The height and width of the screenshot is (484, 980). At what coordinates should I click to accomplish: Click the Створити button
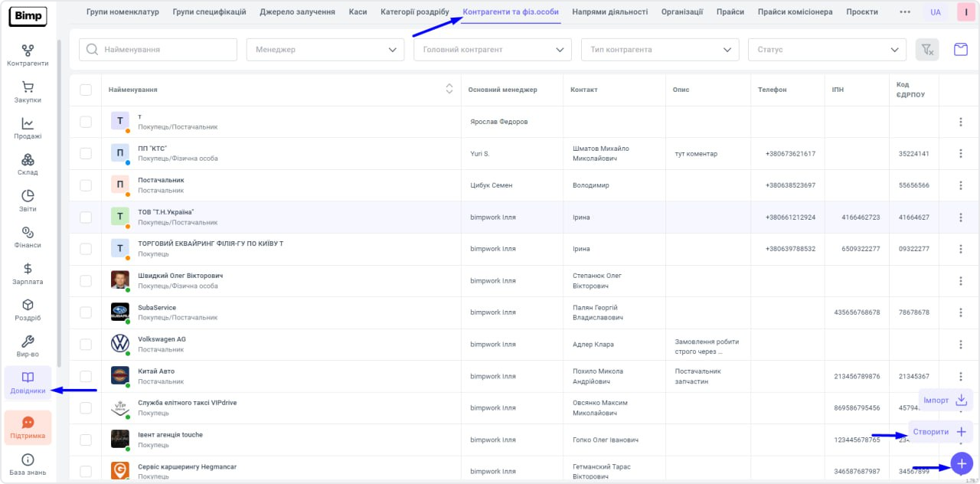coord(940,432)
